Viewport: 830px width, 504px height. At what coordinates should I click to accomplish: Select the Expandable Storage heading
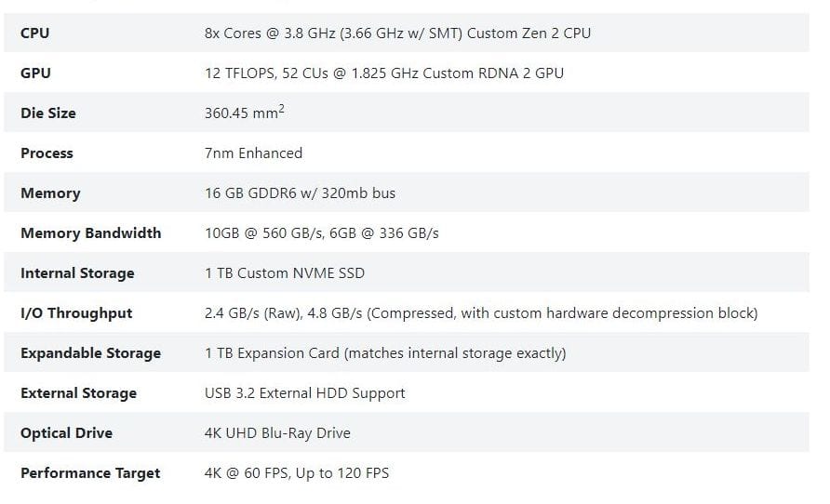(x=90, y=353)
